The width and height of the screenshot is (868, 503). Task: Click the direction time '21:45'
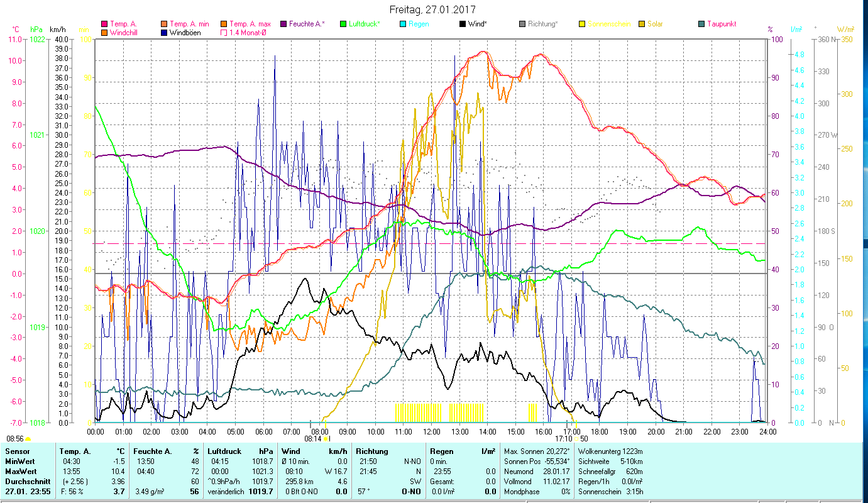pos(369,472)
